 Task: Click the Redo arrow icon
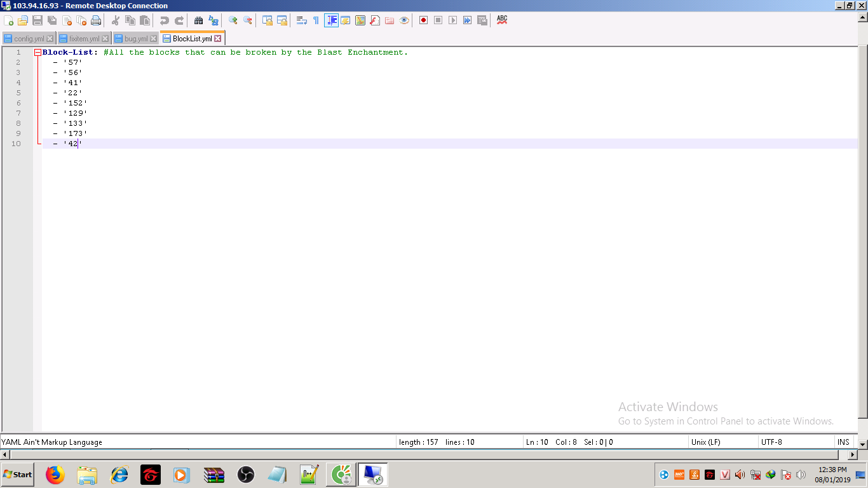click(x=179, y=20)
